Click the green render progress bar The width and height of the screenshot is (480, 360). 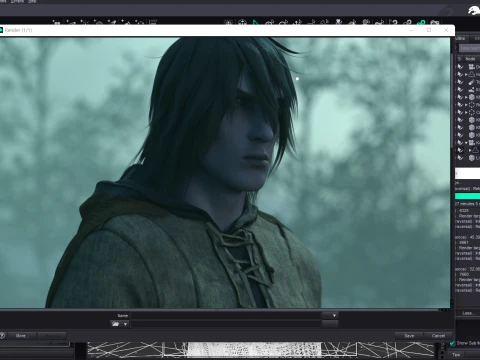(x=467, y=196)
